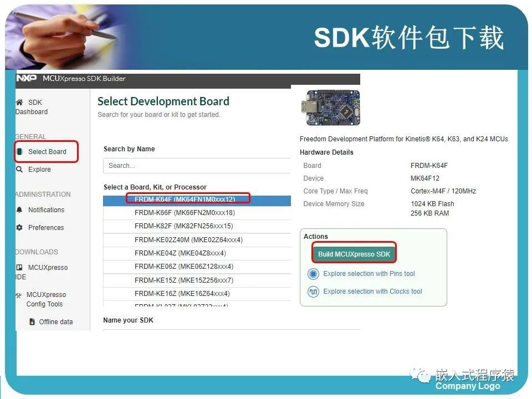Select FRDM-K66F (MK66FN2M0xxx18) board
This screenshot has height=399, width=532.
coord(197,213)
